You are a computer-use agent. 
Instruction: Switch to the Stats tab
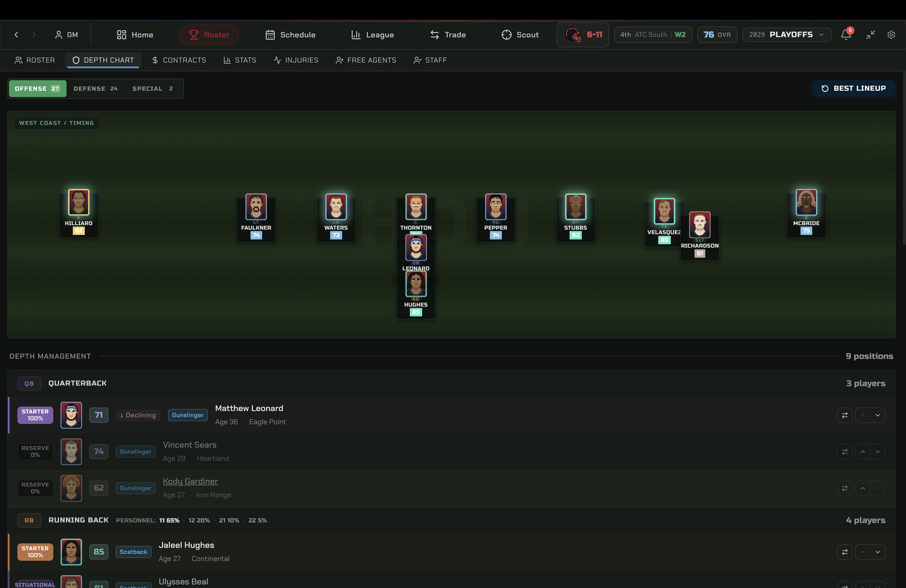tap(240, 60)
